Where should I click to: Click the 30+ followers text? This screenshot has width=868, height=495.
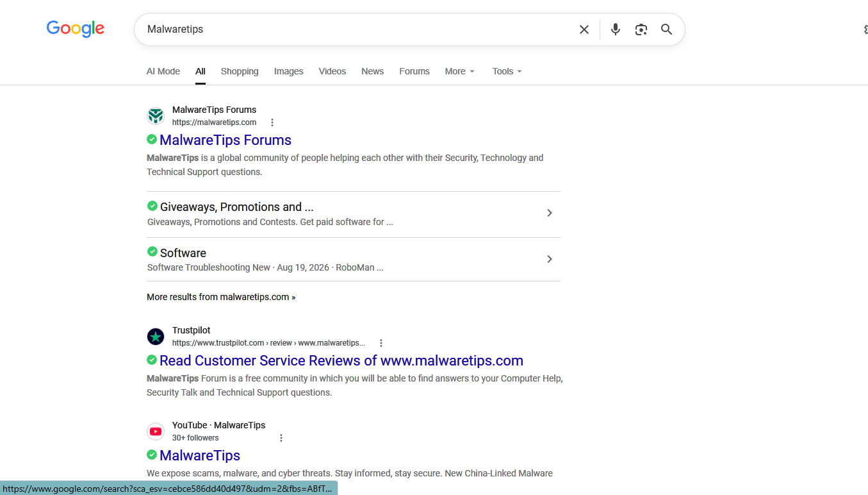(195, 438)
